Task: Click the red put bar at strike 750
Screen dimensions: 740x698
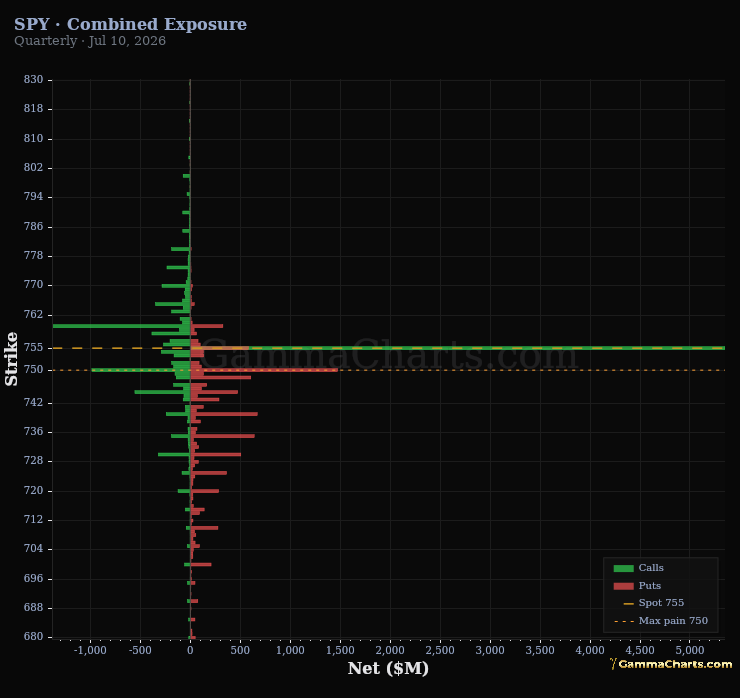Action: click(x=264, y=370)
